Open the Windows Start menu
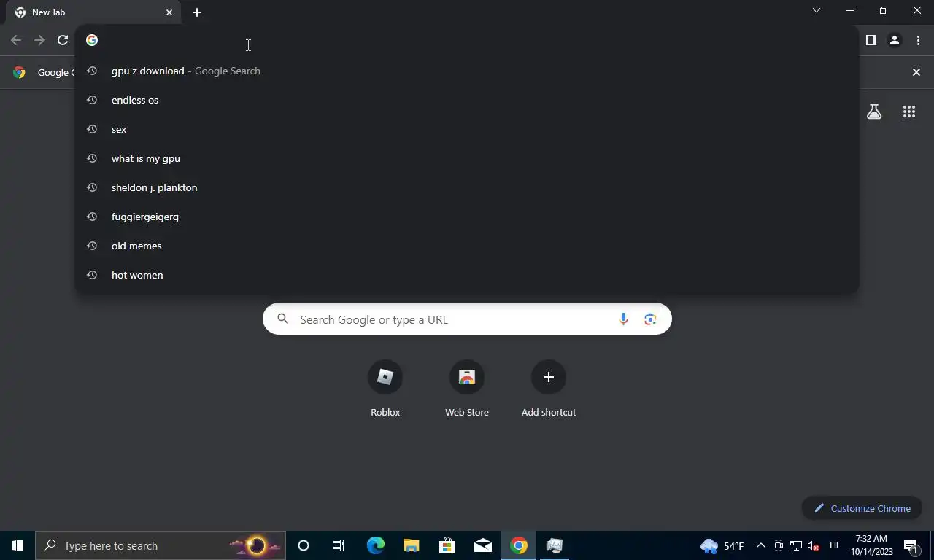The width and height of the screenshot is (934, 560). tap(18, 545)
